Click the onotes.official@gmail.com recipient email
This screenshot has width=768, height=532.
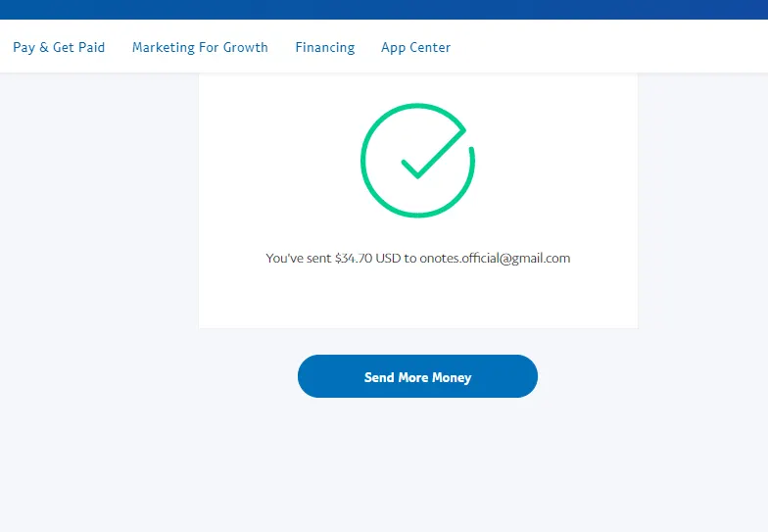(x=495, y=259)
